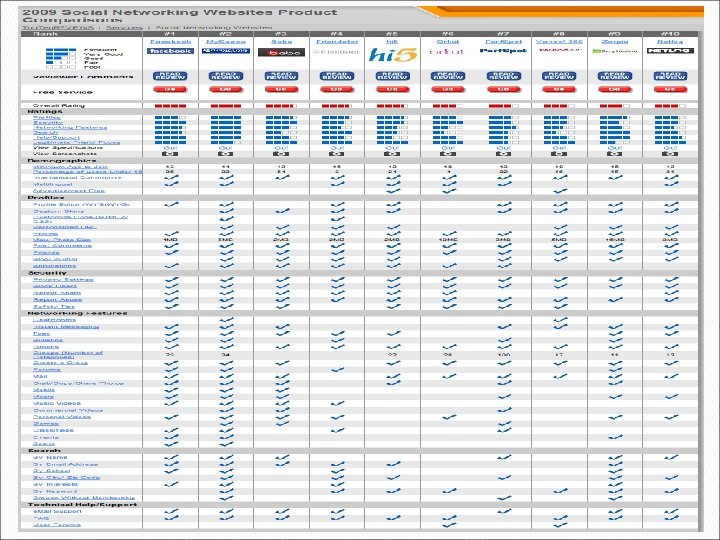
Task: Click the PerfSpot logo image
Action: pyautogui.click(x=503, y=51)
